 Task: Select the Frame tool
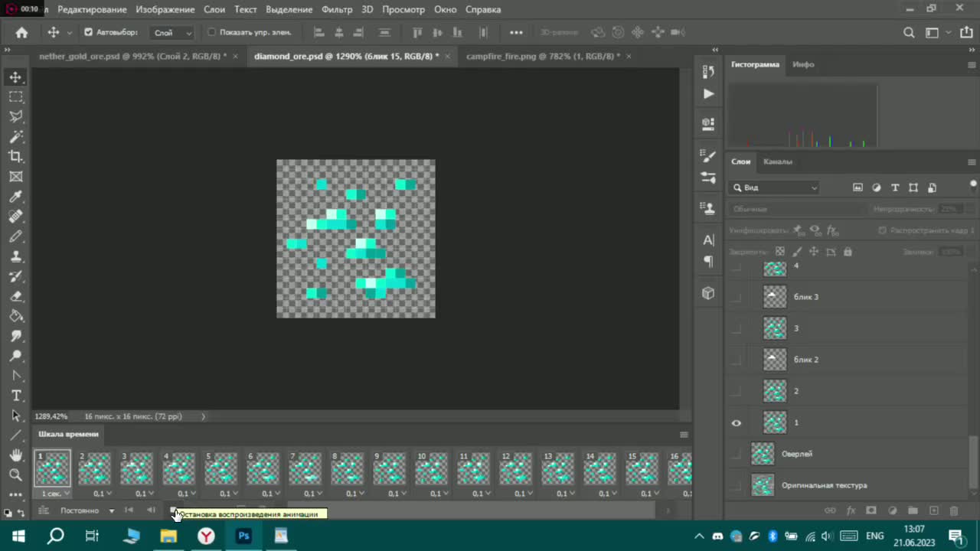pyautogui.click(x=15, y=177)
